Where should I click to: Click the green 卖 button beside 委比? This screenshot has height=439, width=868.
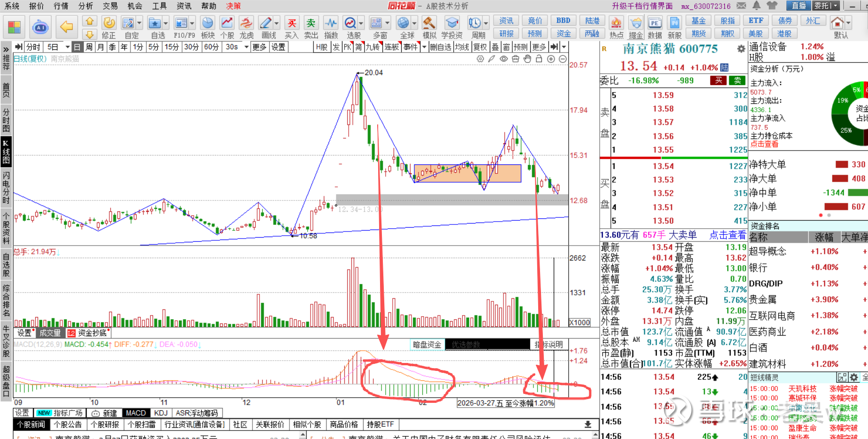pos(738,81)
